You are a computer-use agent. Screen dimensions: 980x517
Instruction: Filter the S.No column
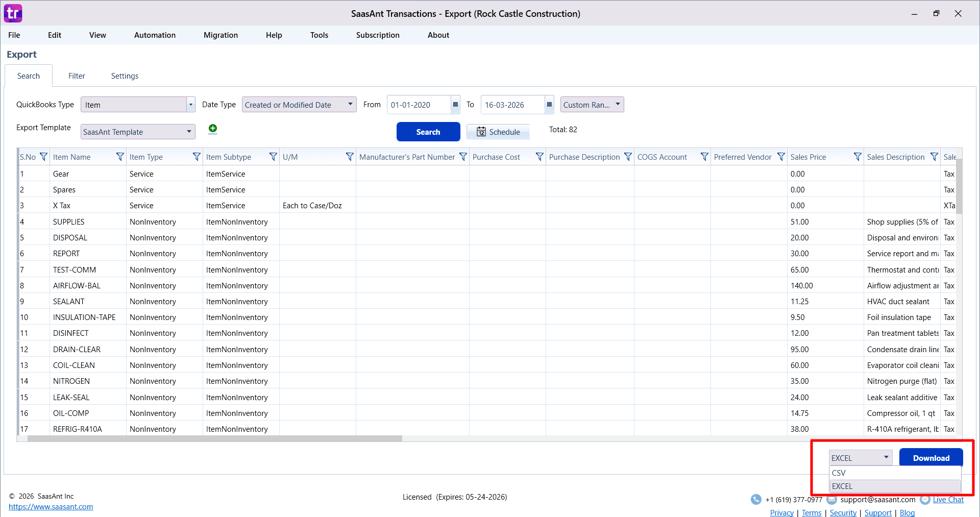coord(43,157)
